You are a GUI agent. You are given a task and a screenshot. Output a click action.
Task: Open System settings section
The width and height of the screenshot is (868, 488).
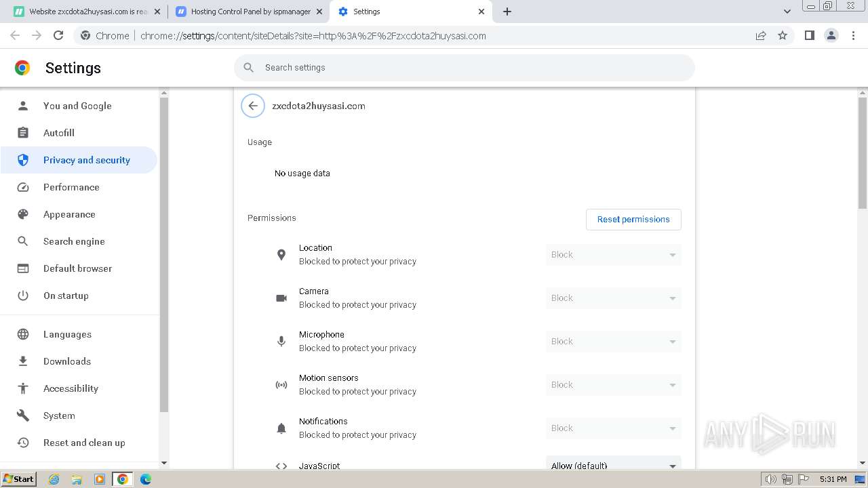coord(79,415)
